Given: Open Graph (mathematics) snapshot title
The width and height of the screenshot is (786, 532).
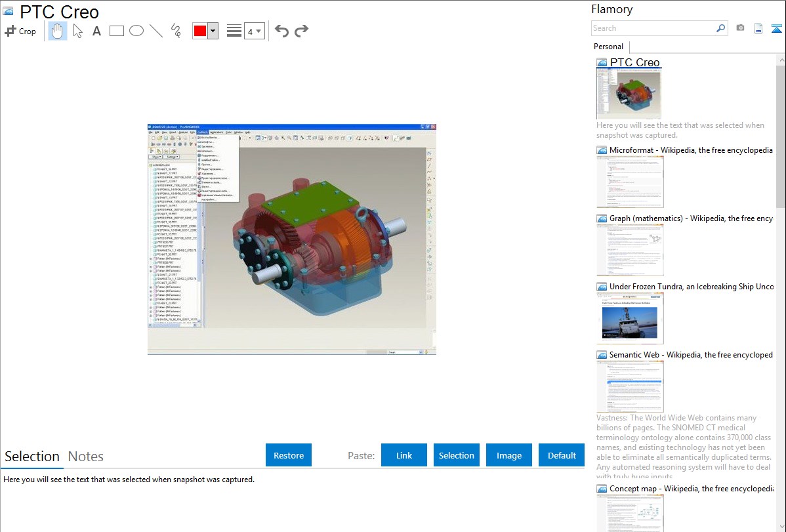Looking at the screenshot, I should point(691,218).
